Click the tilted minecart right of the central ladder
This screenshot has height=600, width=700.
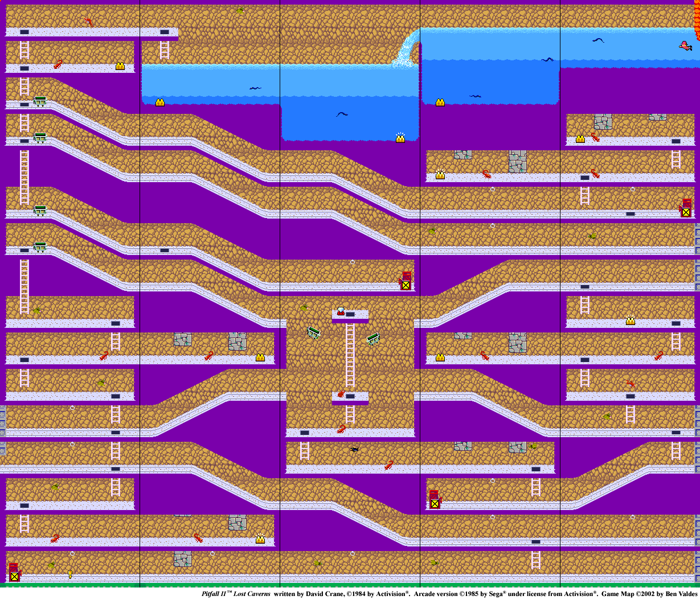(x=374, y=339)
